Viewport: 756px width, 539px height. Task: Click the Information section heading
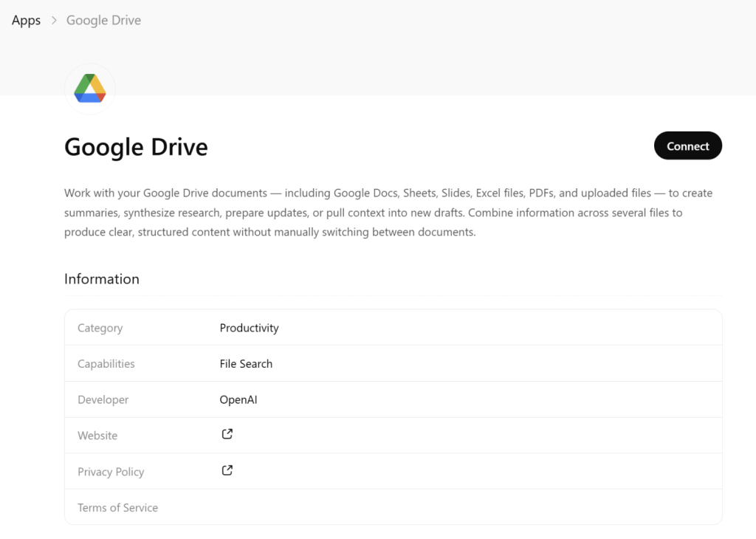click(x=102, y=279)
